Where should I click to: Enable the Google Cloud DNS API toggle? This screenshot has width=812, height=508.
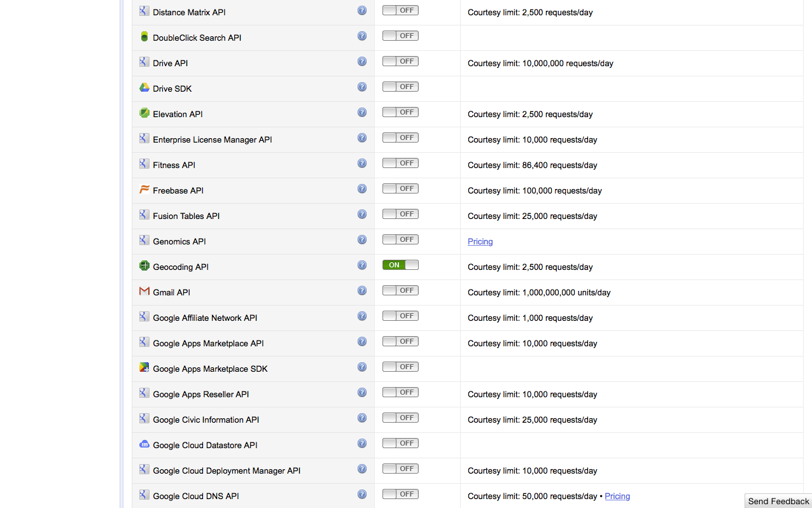[400, 494]
